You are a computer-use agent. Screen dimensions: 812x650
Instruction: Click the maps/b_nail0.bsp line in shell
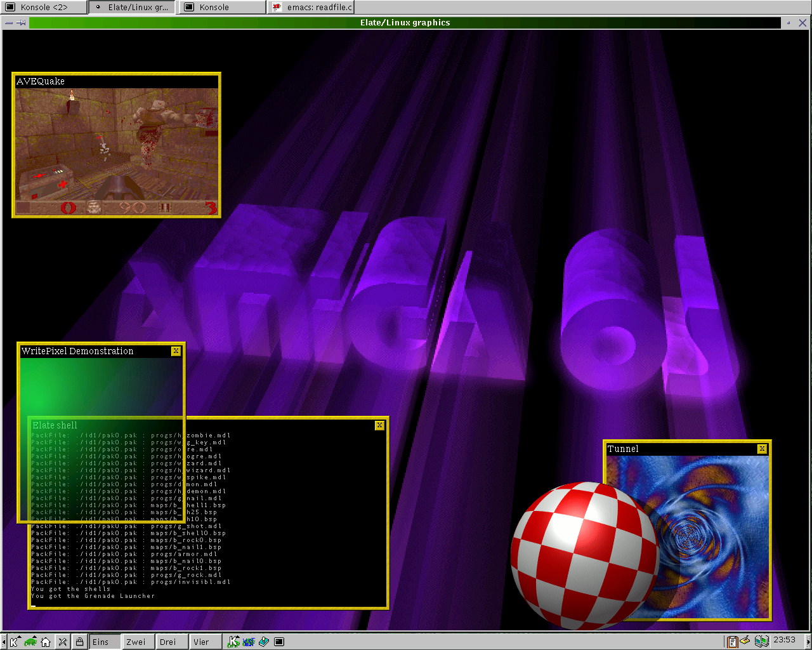pyautogui.click(x=126, y=561)
